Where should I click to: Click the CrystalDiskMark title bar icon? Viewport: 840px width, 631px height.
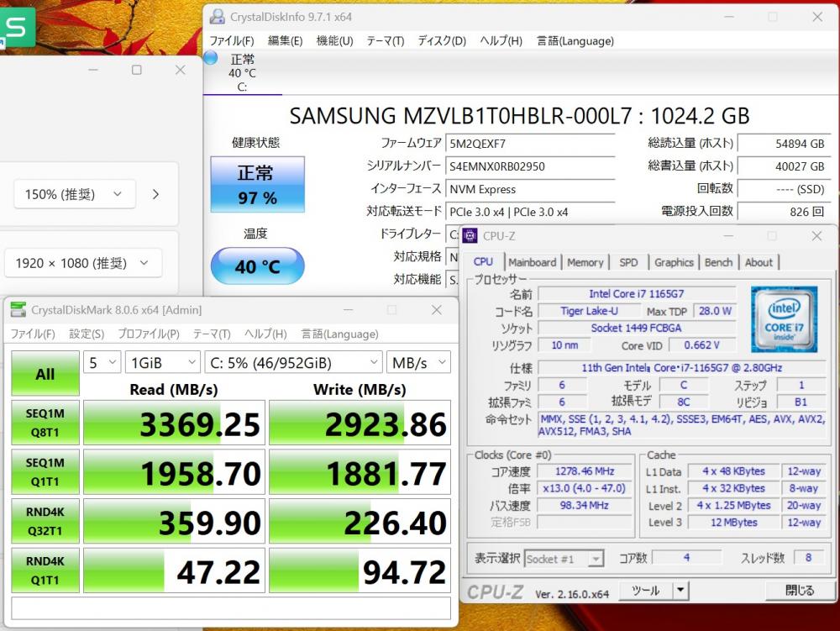18,309
